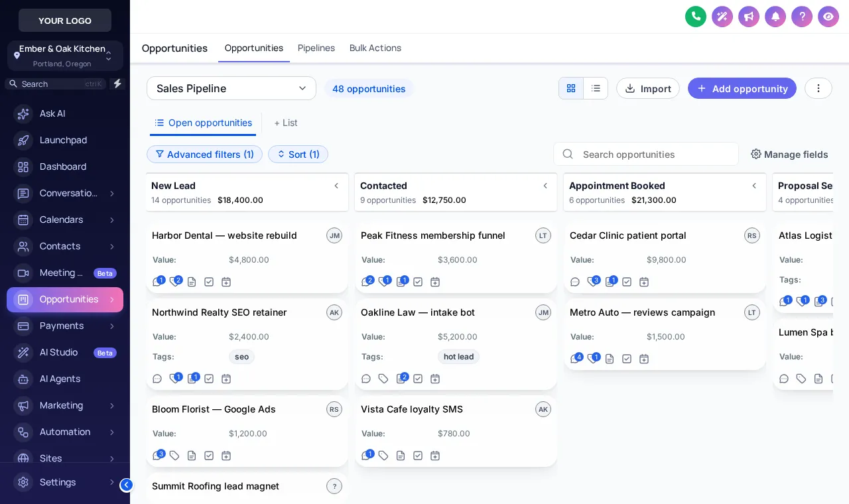
Task: Click the Add opportunity button
Action: (742, 88)
